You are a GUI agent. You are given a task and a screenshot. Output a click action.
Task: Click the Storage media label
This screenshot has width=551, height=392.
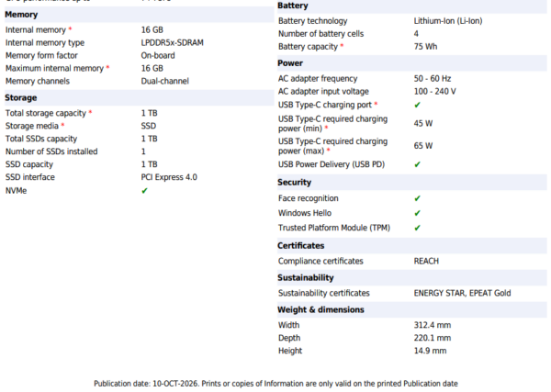[x=32, y=126]
